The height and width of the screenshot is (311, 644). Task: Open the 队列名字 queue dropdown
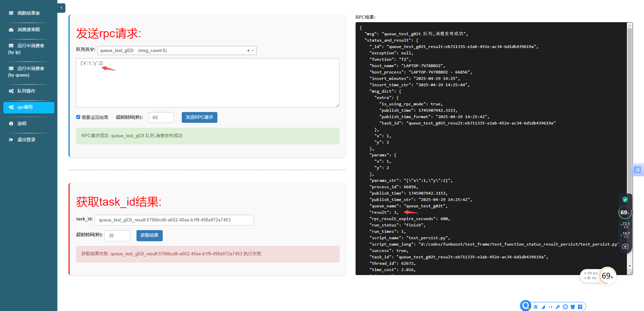click(x=177, y=51)
